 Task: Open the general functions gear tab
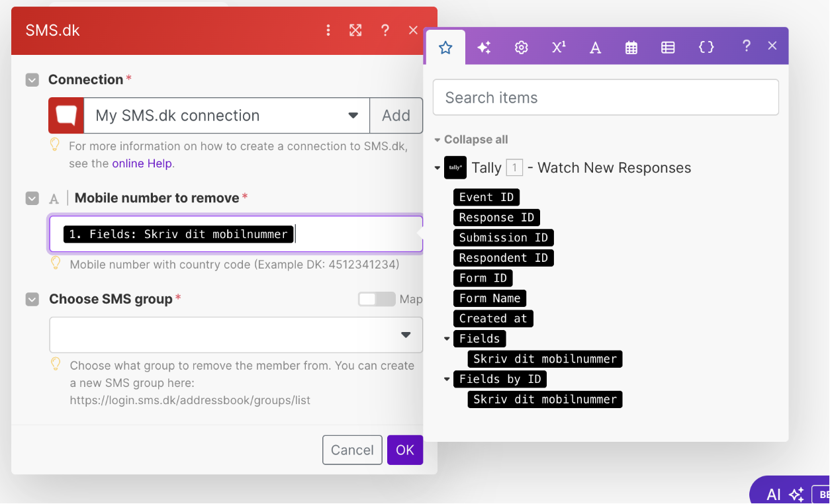point(522,47)
